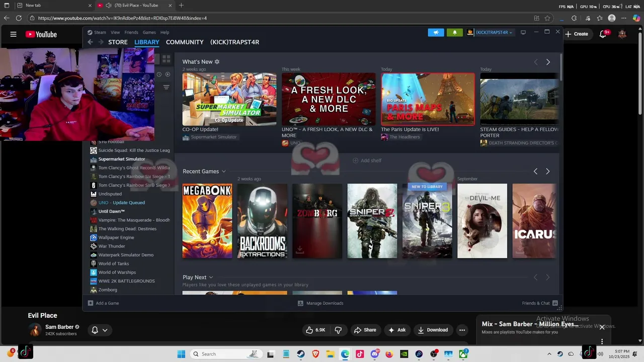This screenshot has width=644, height=362.
Task: Go forward with Steam forward arrow
Action: [101, 42]
